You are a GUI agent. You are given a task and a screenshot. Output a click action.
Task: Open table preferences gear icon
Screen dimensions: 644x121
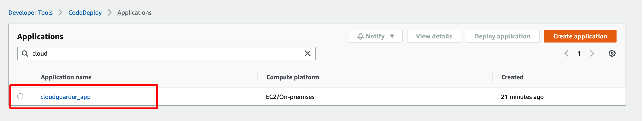[x=612, y=53]
